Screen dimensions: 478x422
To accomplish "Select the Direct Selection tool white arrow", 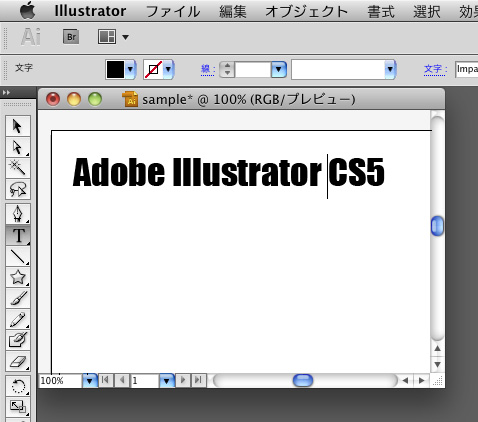I will point(18,147).
